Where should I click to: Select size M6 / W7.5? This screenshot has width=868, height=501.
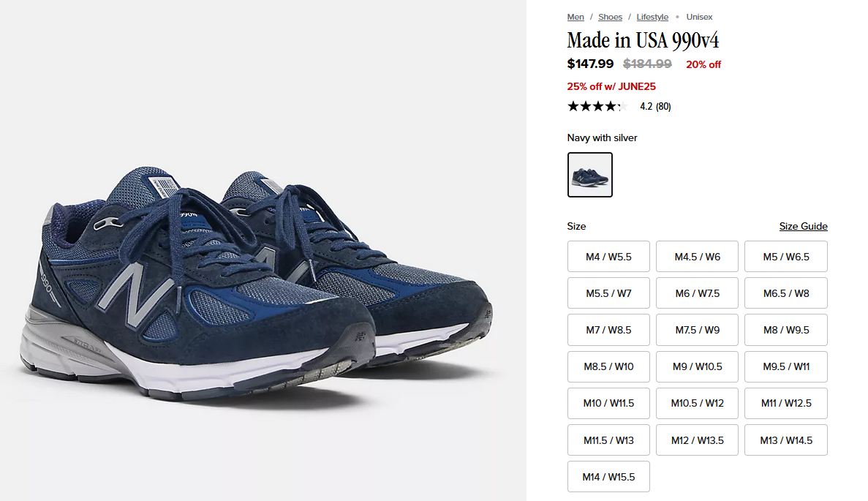pos(697,293)
